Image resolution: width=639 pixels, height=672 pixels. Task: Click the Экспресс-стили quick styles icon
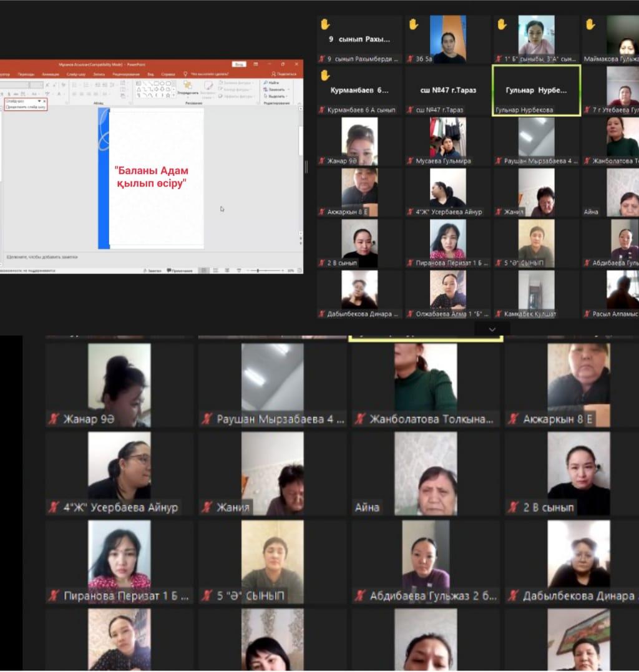(x=208, y=85)
